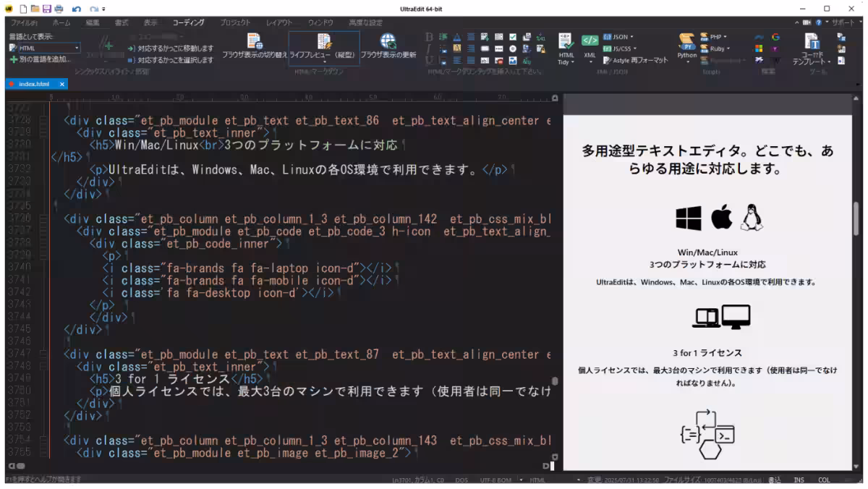Click 対応するかっこに移動します command

(x=171, y=48)
